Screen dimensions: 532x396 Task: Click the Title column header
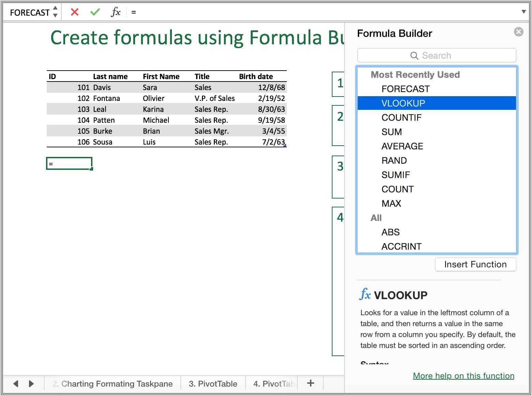point(202,76)
